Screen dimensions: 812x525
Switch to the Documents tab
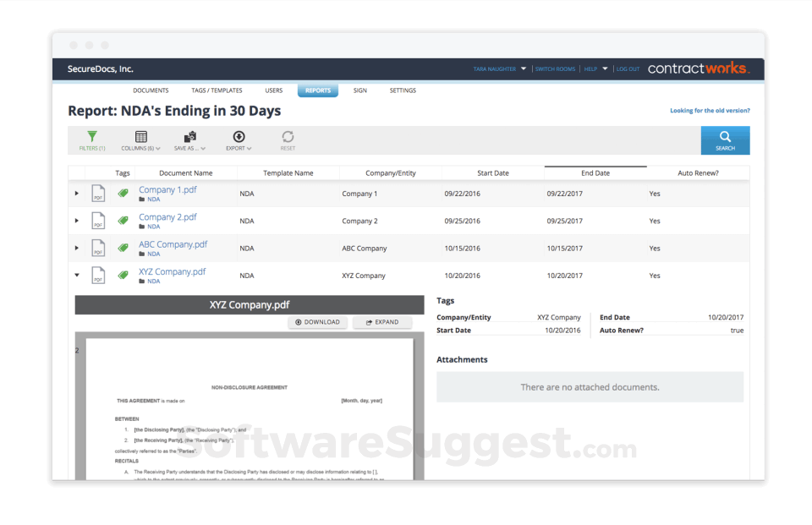pyautogui.click(x=151, y=90)
